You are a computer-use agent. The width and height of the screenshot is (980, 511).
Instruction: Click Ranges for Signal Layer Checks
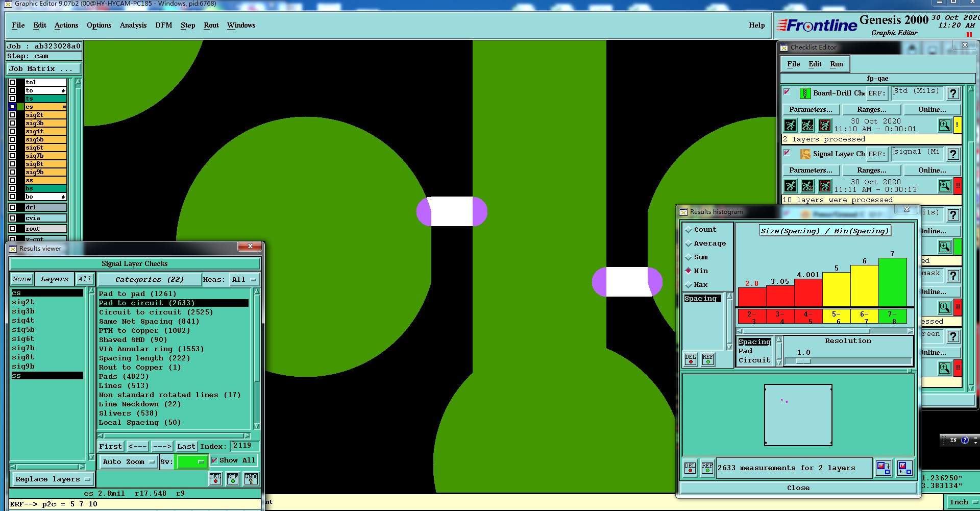(872, 170)
